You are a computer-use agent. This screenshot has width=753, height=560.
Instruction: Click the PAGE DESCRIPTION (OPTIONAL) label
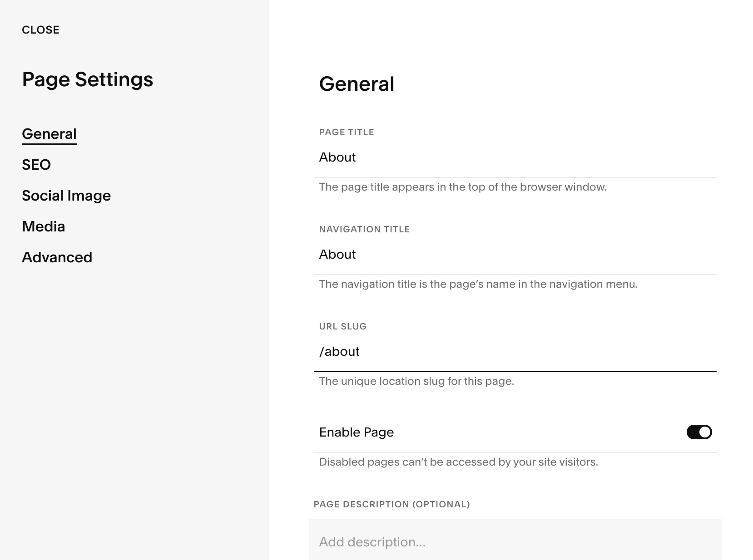pyautogui.click(x=394, y=504)
